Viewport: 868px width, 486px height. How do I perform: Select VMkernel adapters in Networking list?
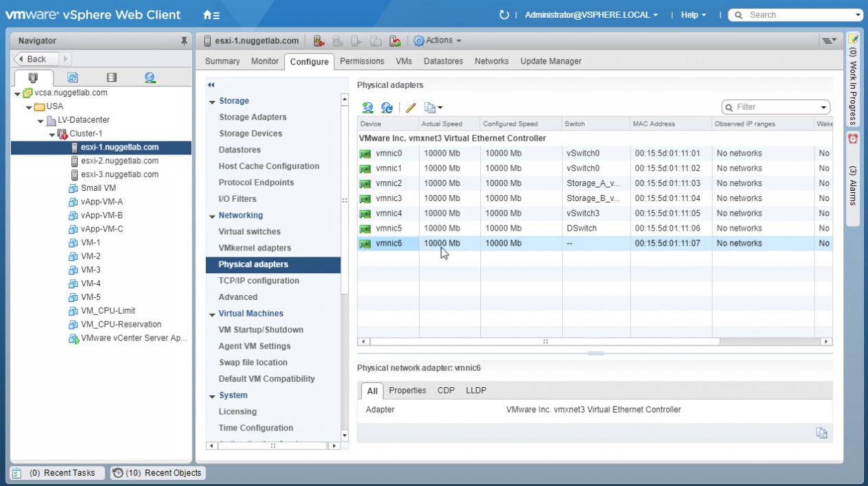point(255,248)
